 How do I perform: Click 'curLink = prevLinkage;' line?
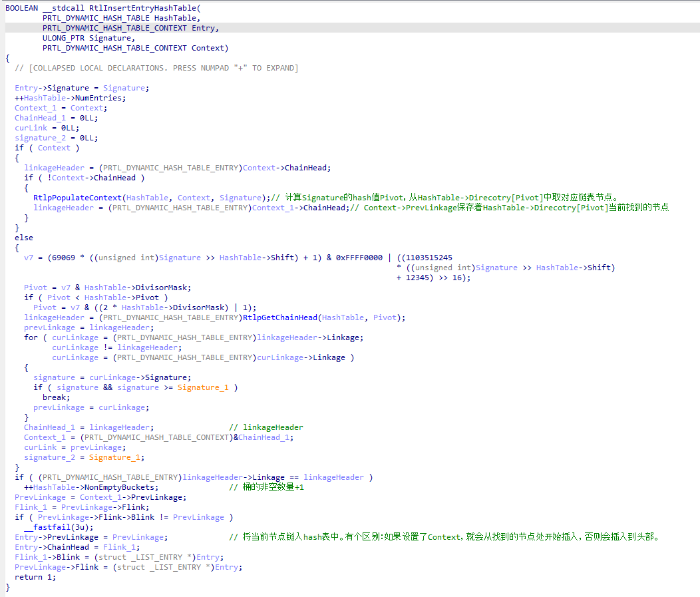pos(75,447)
